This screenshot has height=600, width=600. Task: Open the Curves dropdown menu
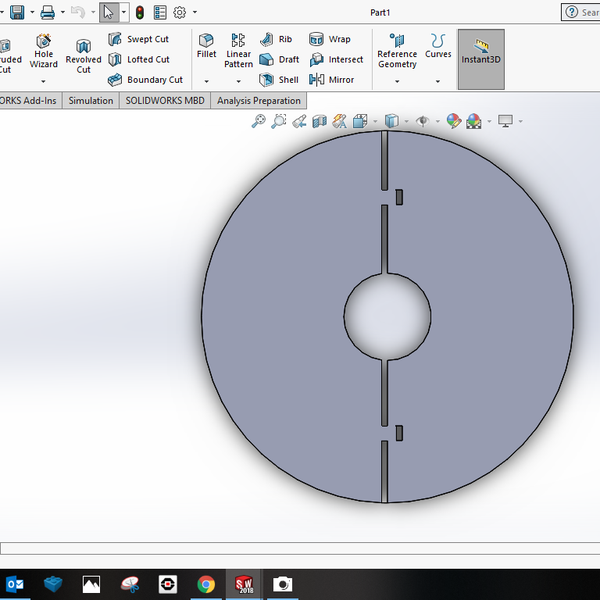(438, 81)
